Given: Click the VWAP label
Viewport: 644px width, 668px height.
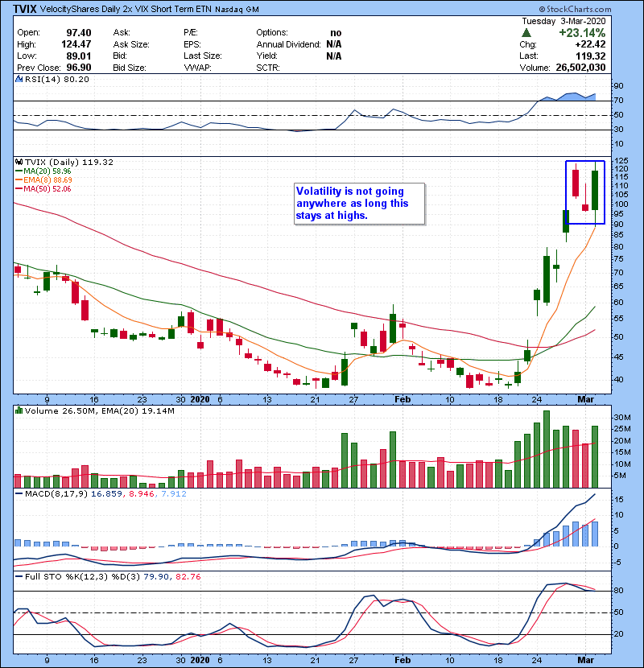Looking at the screenshot, I should (197, 68).
